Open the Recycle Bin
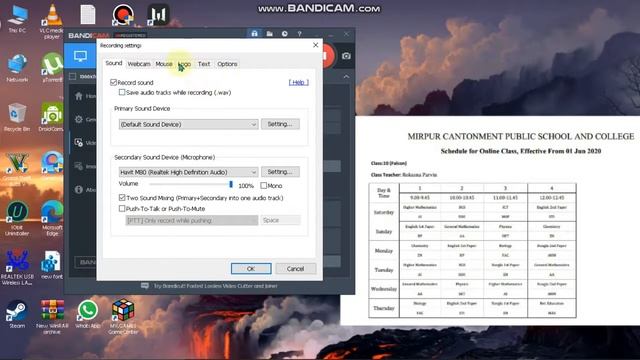 (17, 117)
